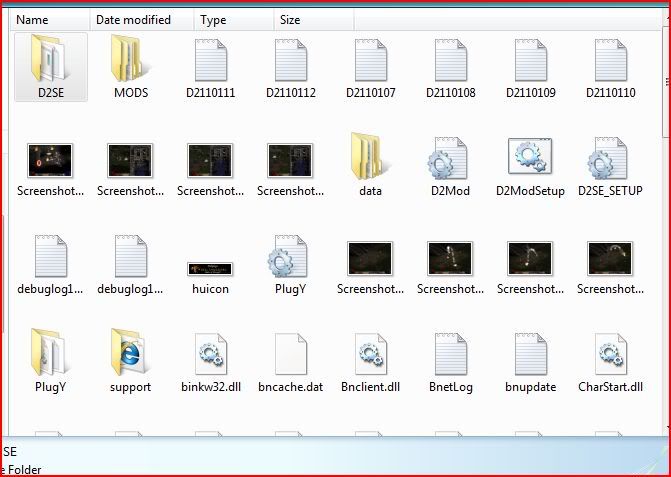Click the PlugY settings file icon

[290, 257]
